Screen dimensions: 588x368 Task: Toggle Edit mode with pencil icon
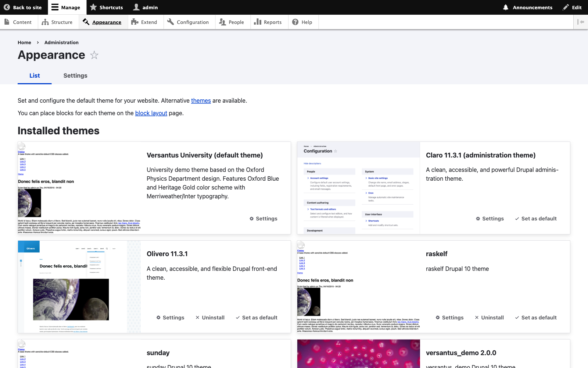[x=566, y=7]
